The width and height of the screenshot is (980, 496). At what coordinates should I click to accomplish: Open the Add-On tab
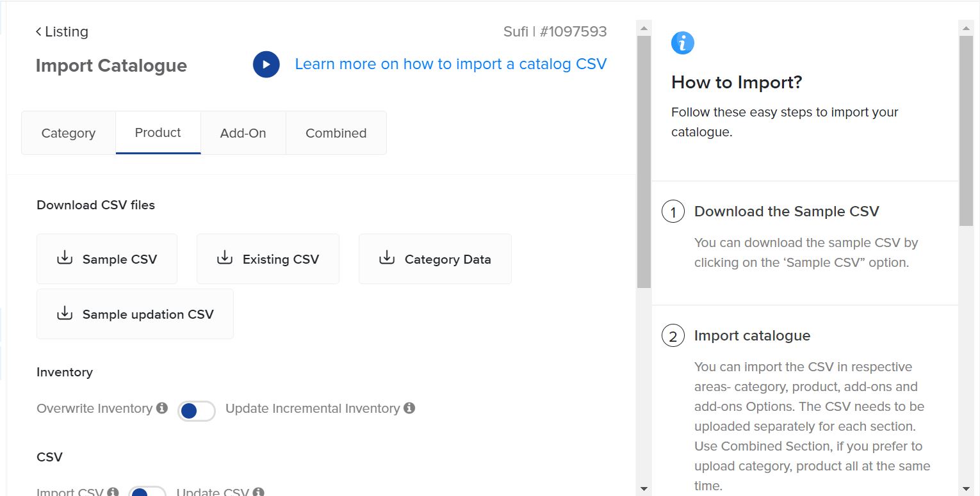(243, 133)
